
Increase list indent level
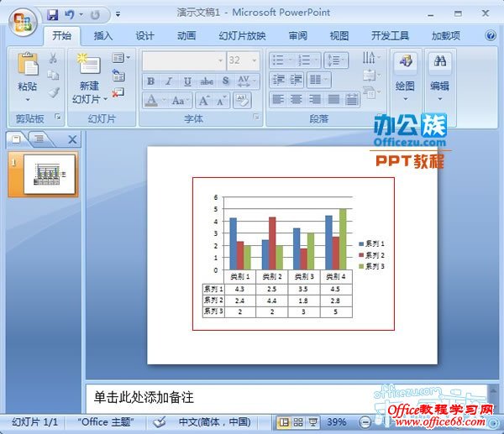click(296, 80)
